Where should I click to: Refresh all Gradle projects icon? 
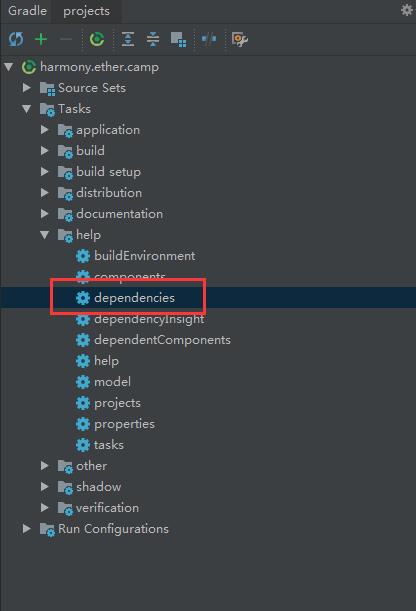click(16, 39)
